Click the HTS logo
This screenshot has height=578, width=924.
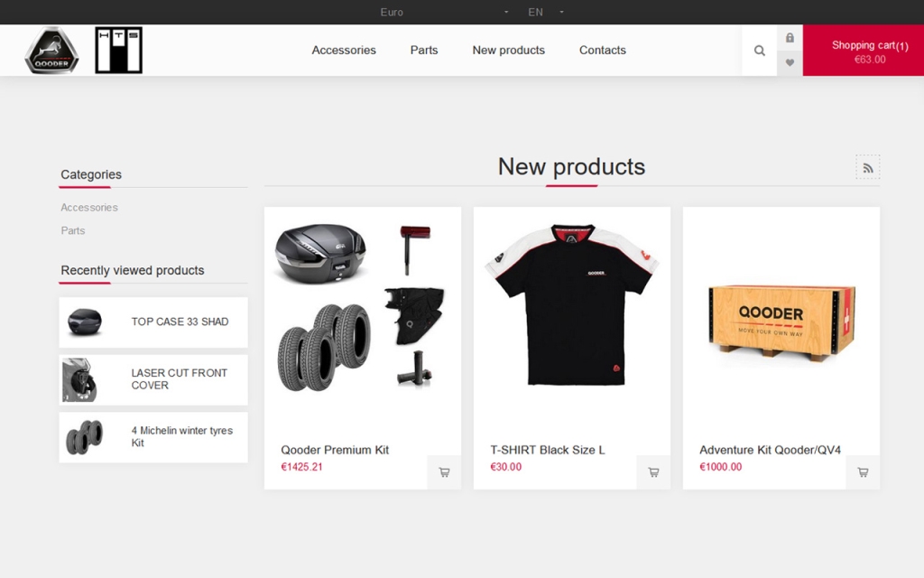118,51
